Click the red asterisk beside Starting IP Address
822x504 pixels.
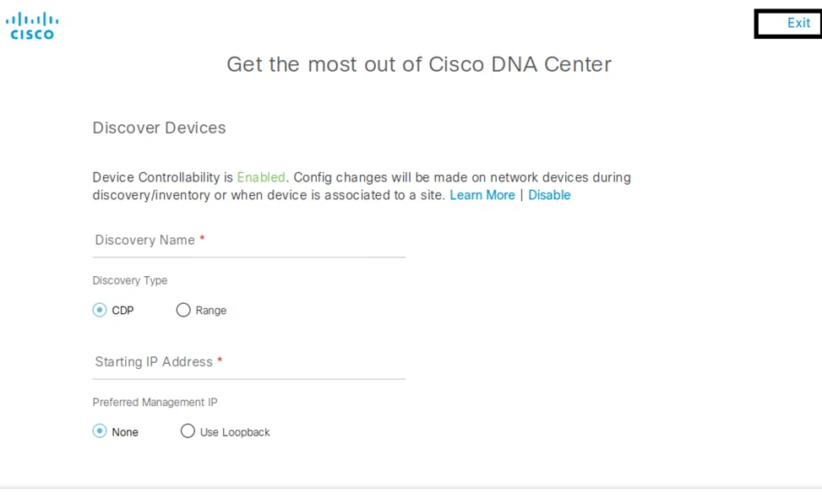coord(220,361)
